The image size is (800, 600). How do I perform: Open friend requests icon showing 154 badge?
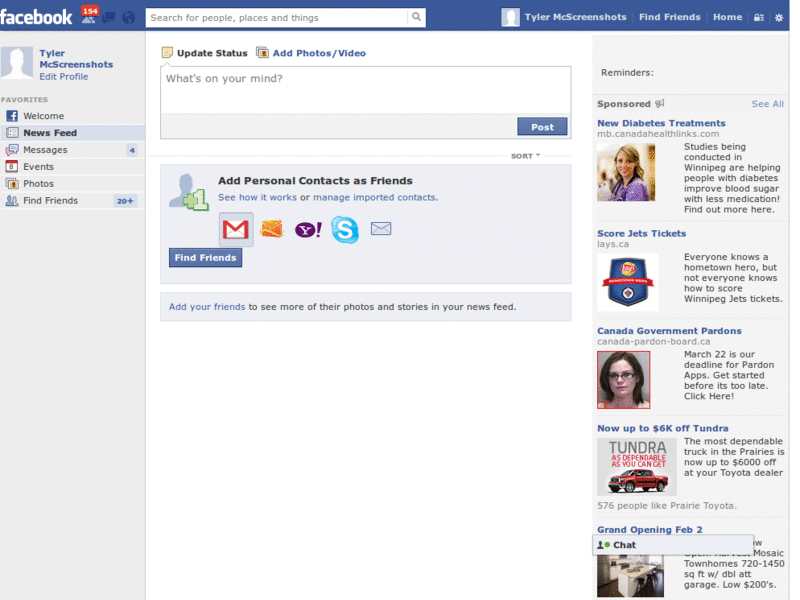[x=90, y=15]
